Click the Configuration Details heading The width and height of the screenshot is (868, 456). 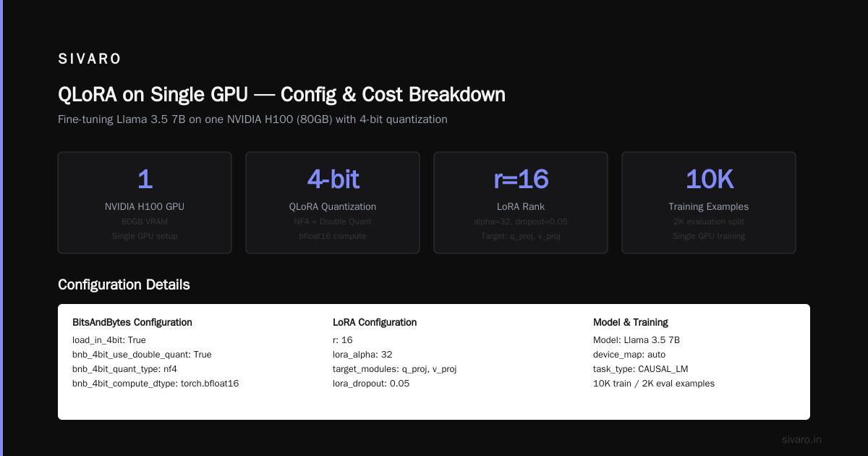[x=124, y=284]
